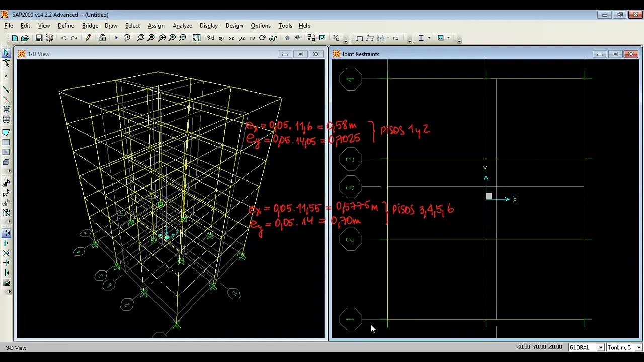644x362 pixels.
Task: Click grid bubble 4 in plan view
Action: click(351, 79)
